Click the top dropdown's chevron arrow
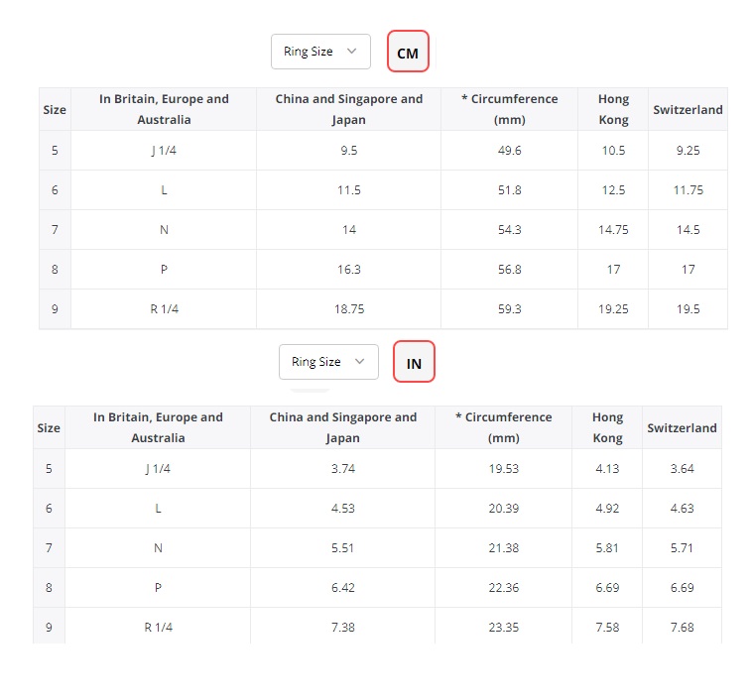Image resolution: width=751 pixels, height=700 pixels. coord(352,52)
